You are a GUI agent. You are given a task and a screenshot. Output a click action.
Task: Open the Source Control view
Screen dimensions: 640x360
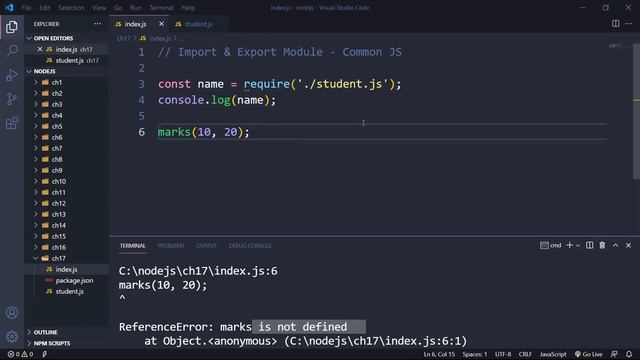[x=12, y=99]
